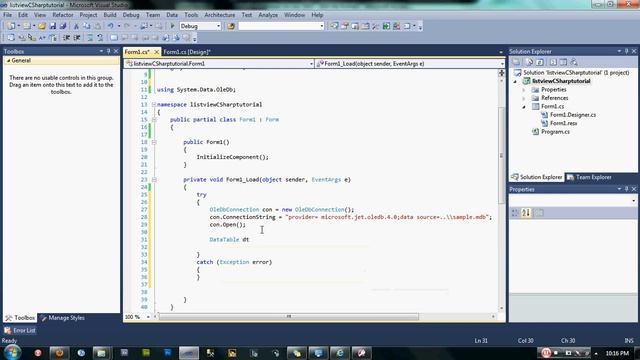
Task: Close the Form1.cs editor tab
Action: pos(156,52)
